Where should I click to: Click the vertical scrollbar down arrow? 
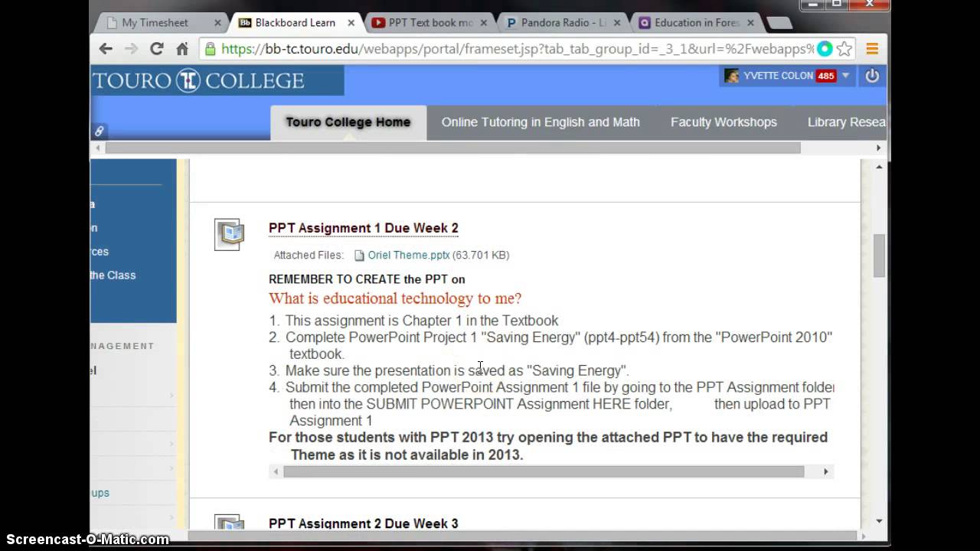tap(879, 521)
